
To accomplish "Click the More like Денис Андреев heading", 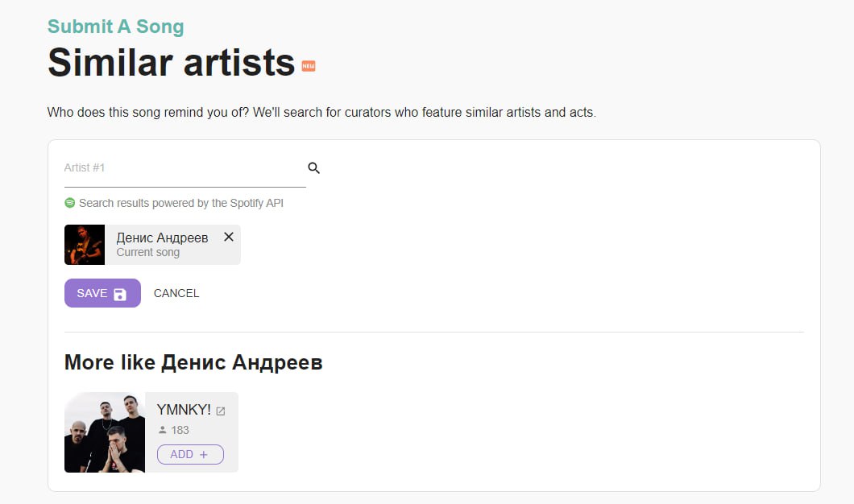I will coord(193,362).
